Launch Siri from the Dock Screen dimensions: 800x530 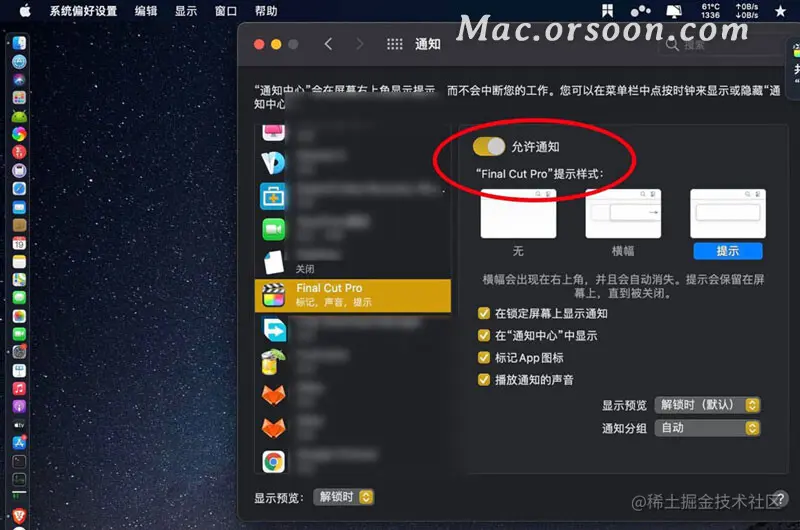(x=19, y=80)
